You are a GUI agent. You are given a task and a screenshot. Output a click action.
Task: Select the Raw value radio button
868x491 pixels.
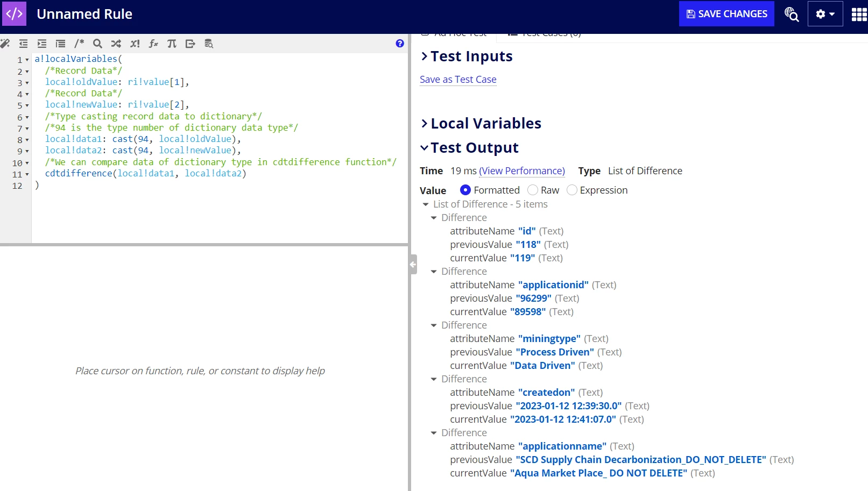pos(533,190)
